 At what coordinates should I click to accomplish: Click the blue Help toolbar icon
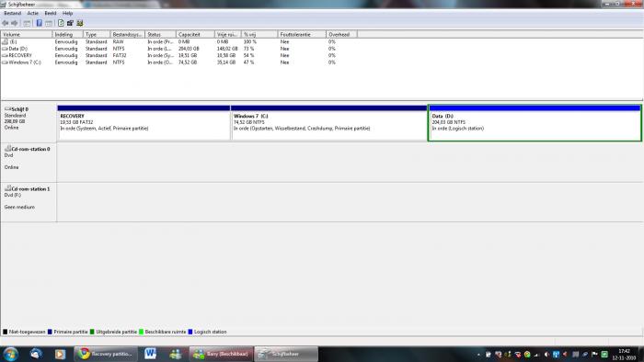click(39, 23)
